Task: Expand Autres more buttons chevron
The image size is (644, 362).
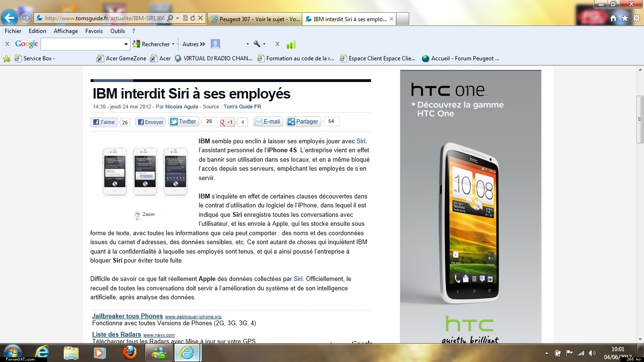Action: click(202, 44)
